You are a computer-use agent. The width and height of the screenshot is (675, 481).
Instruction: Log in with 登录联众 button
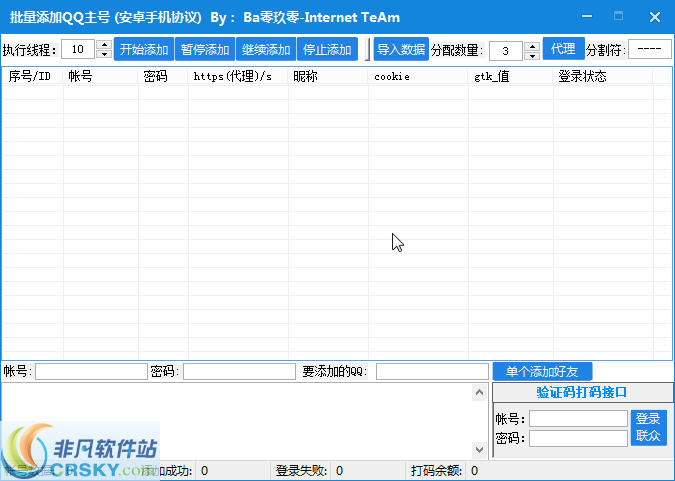point(648,427)
